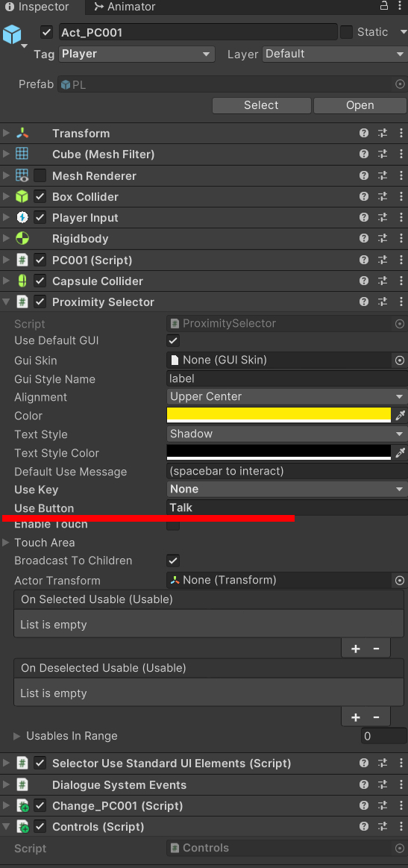Viewport: 408px width, 868px height.
Task: Expand the Usables In Range foldout
Action: tap(18, 736)
